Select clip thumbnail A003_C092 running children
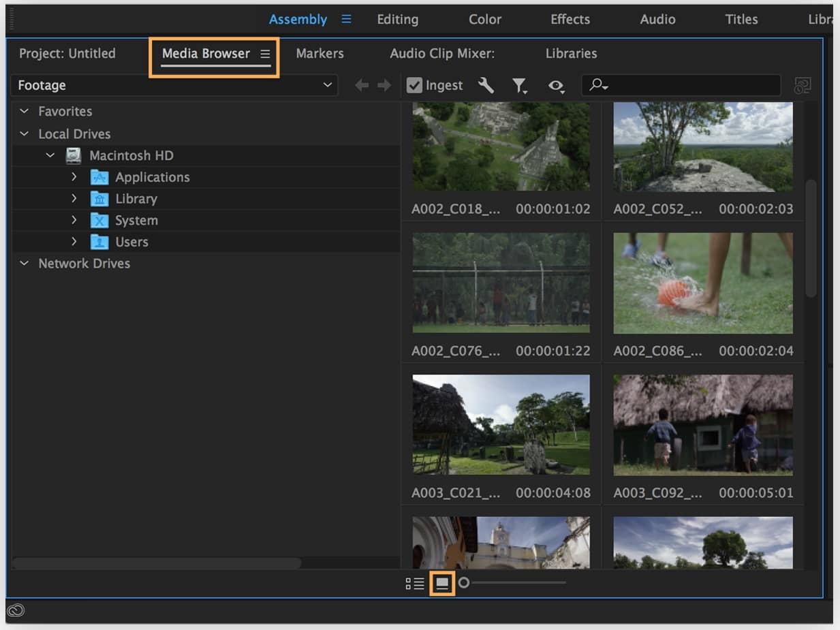The height and width of the screenshot is (630, 840). click(703, 424)
